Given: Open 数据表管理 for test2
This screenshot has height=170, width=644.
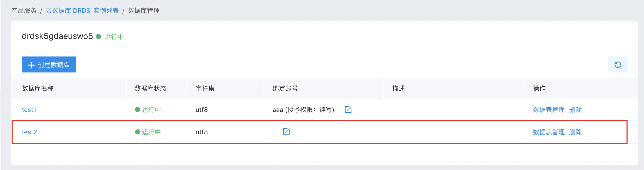Looking at the screenshot, I should tap(549, 132).
